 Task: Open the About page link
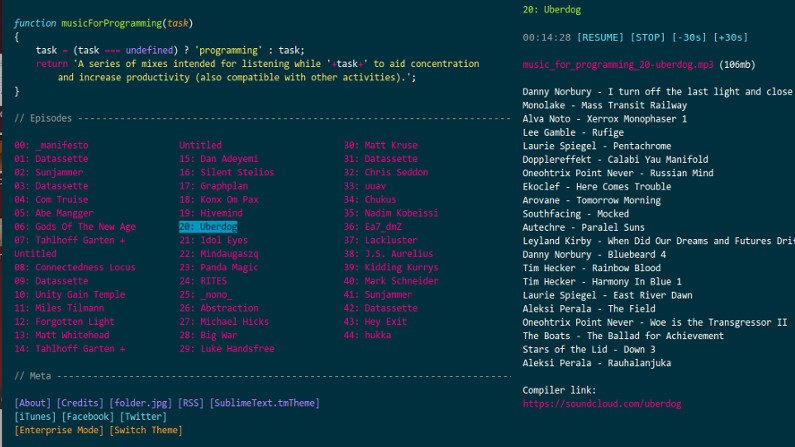(32, 403)
